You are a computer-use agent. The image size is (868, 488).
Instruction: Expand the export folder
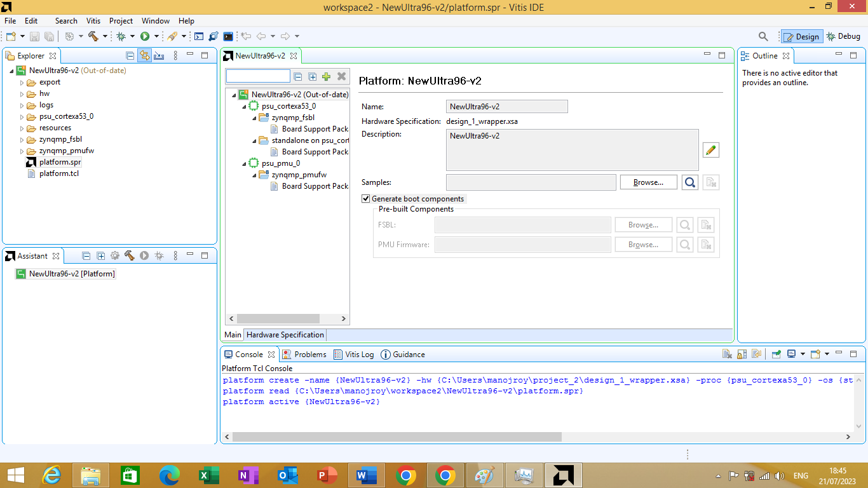point(22,82)
